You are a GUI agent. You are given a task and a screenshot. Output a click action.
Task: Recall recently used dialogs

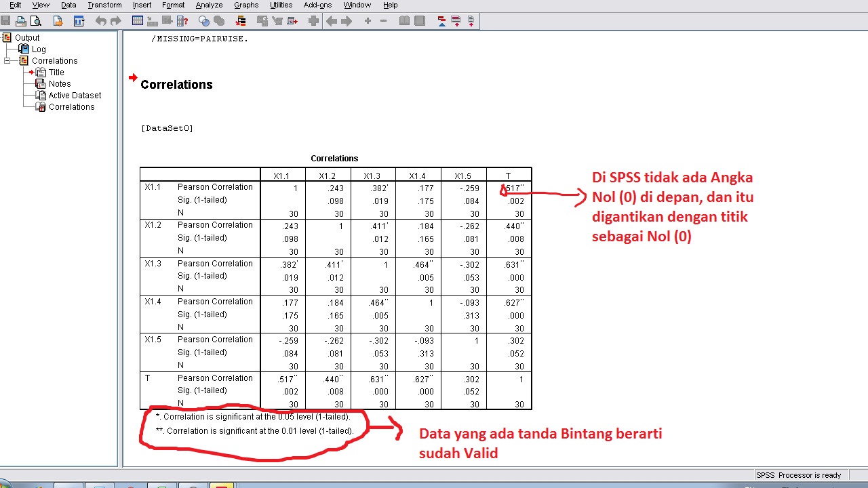(x=79, y=20)
